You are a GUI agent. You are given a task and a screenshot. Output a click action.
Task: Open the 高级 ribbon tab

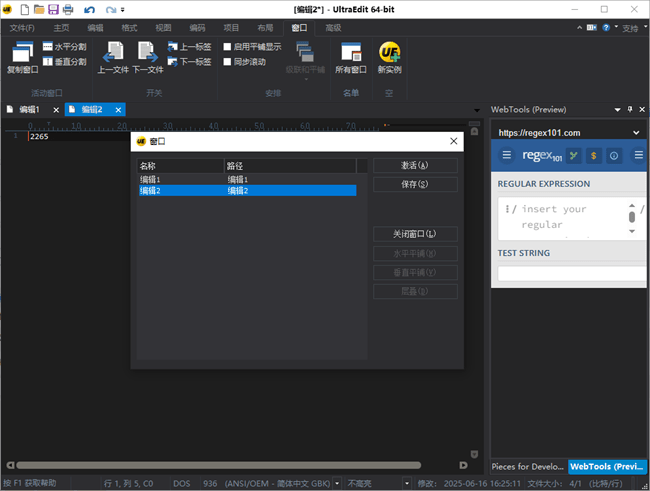[333, 28]
